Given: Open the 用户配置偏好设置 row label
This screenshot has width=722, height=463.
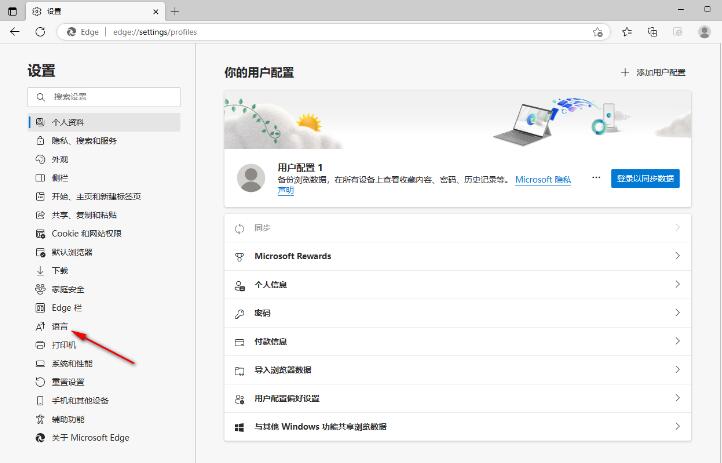Looking at the screenshot, I should tap(287, 399).
